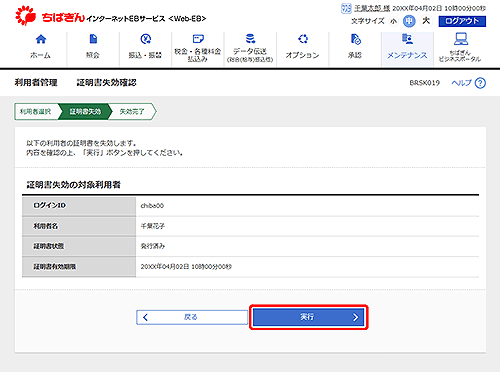The height and width of the screenshot is (372, 500).
Task: Click the 利用者名 row label
Action: point(46,226)
